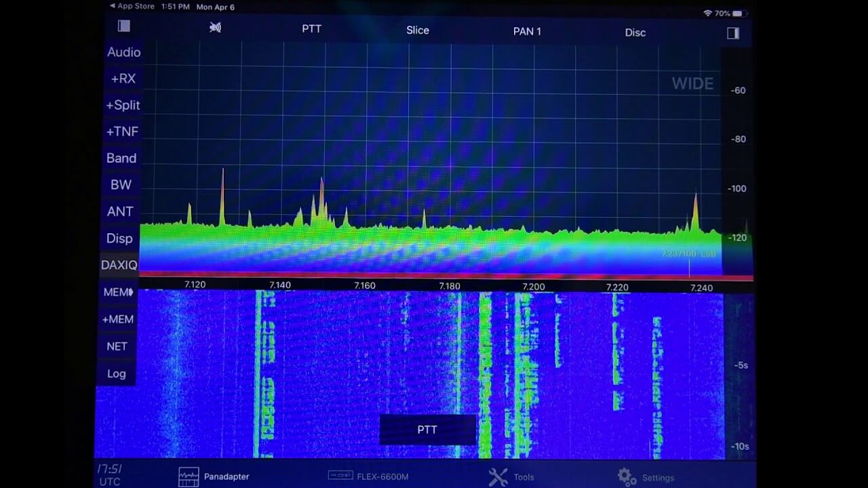This screenshot has width=868, height=488.
Task: Open the Log panel
Action: [x=116, y=373]
